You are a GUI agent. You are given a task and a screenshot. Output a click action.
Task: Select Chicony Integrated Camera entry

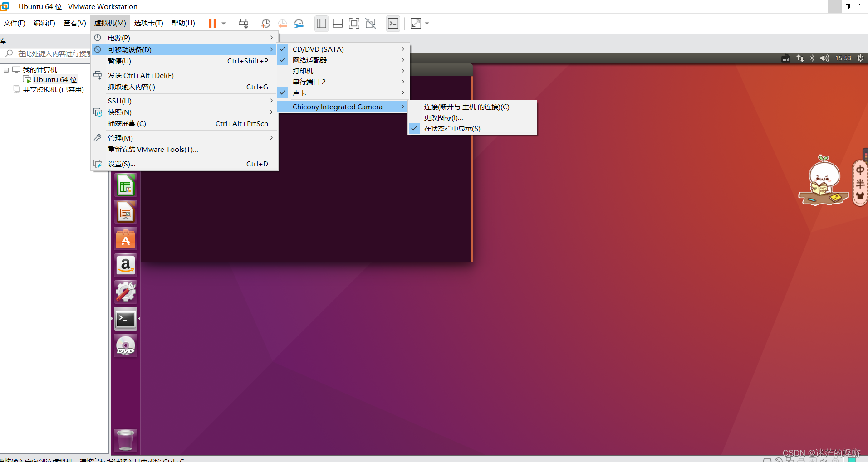click(343, 107)
